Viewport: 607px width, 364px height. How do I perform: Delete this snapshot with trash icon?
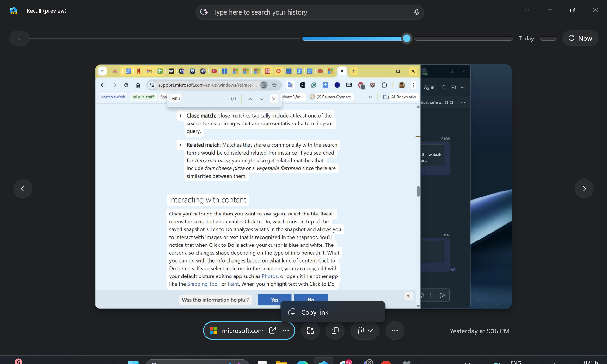coord(360,331)
